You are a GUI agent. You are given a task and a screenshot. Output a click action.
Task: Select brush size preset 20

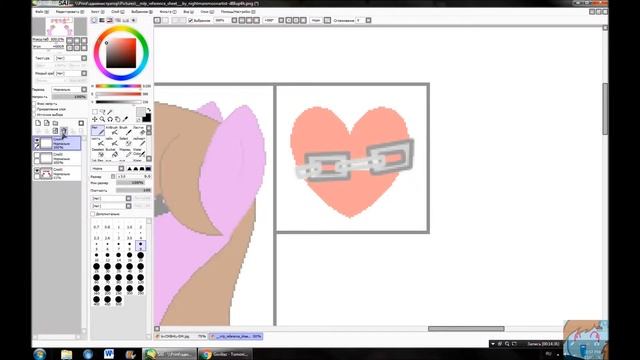[x=140, y=257]
